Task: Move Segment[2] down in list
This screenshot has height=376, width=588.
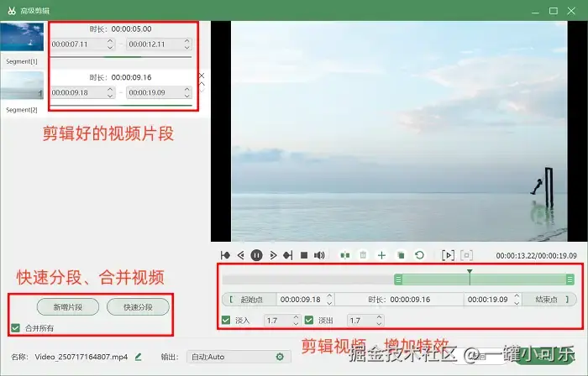Action: pyautogui.click(x=202, y=91)
